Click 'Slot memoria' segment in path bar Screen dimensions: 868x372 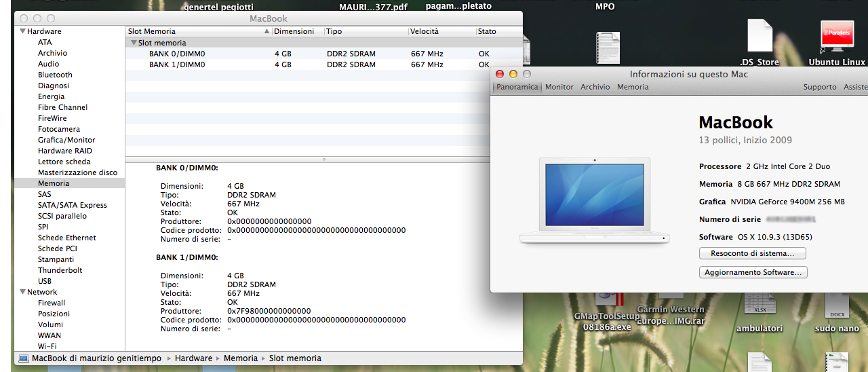295,358
